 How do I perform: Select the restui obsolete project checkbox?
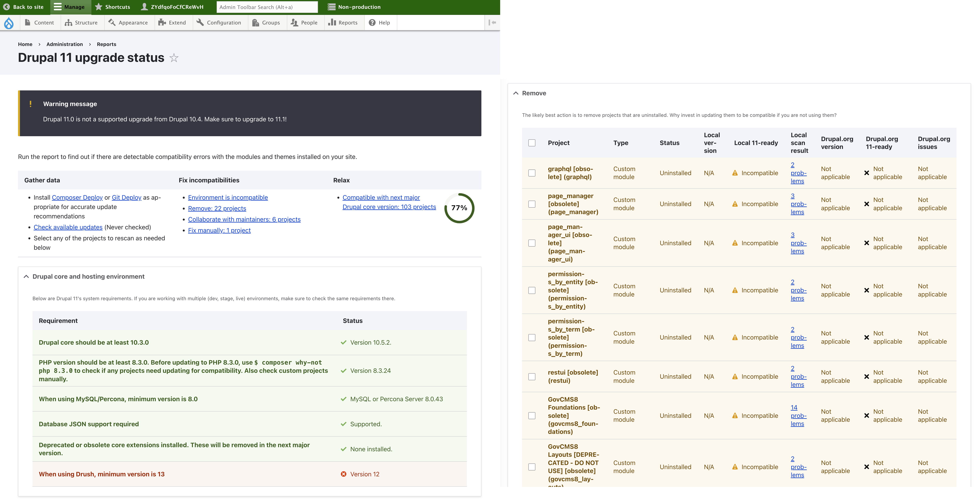(x=532, y=377)
